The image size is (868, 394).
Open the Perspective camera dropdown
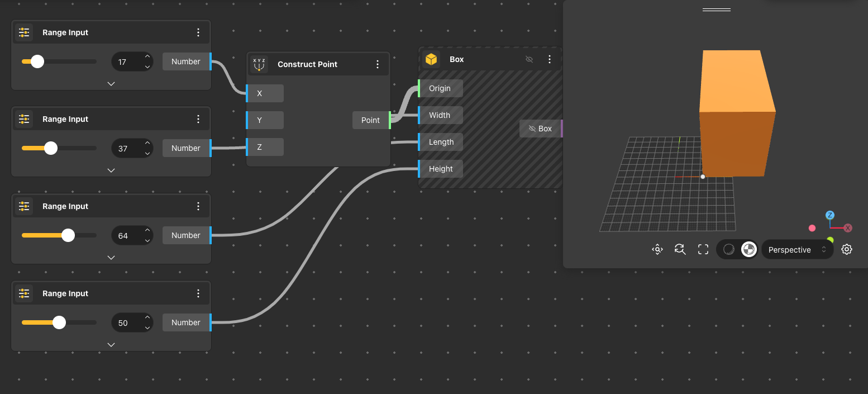[797, 250]
